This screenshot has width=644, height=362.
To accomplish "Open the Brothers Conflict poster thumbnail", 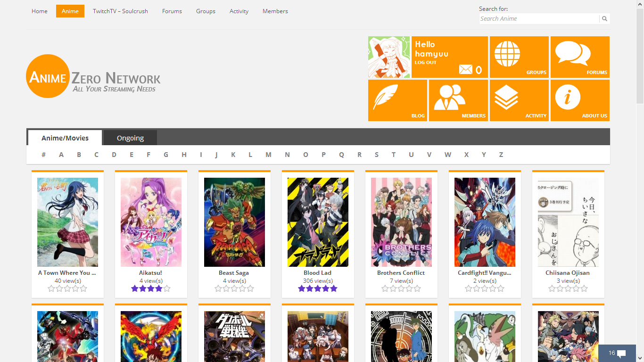I will [401, 222].
